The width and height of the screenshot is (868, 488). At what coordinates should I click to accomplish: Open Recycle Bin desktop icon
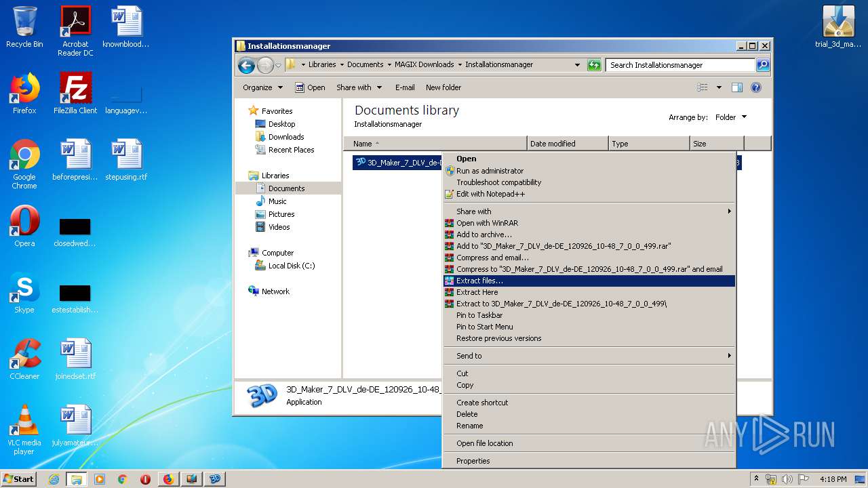tap(24, 27)
